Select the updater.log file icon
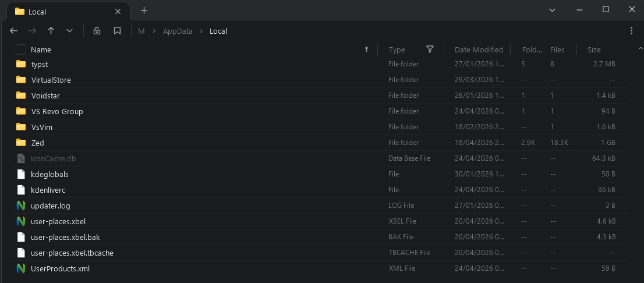644x283 pixels. point(21,206)
